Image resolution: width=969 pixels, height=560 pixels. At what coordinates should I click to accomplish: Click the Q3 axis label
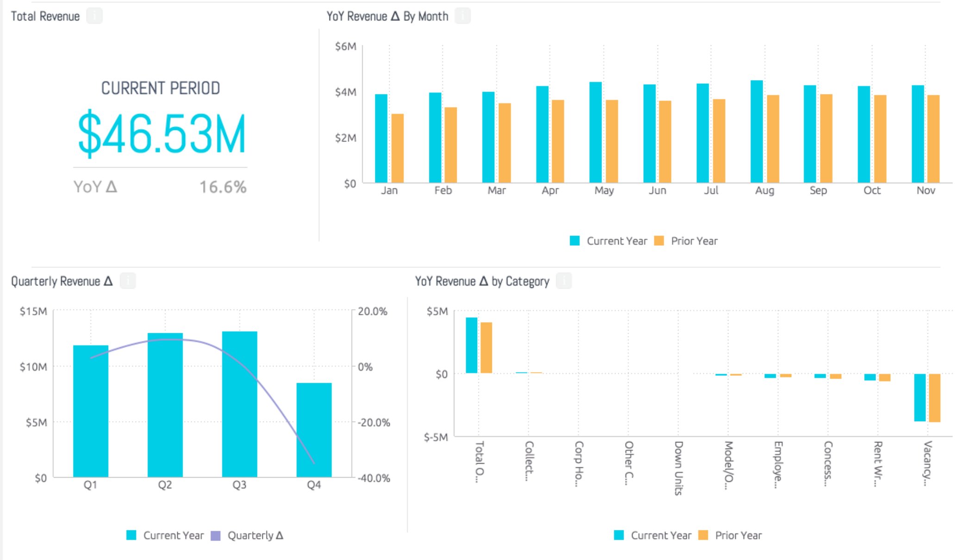click(x=239, y=485)
